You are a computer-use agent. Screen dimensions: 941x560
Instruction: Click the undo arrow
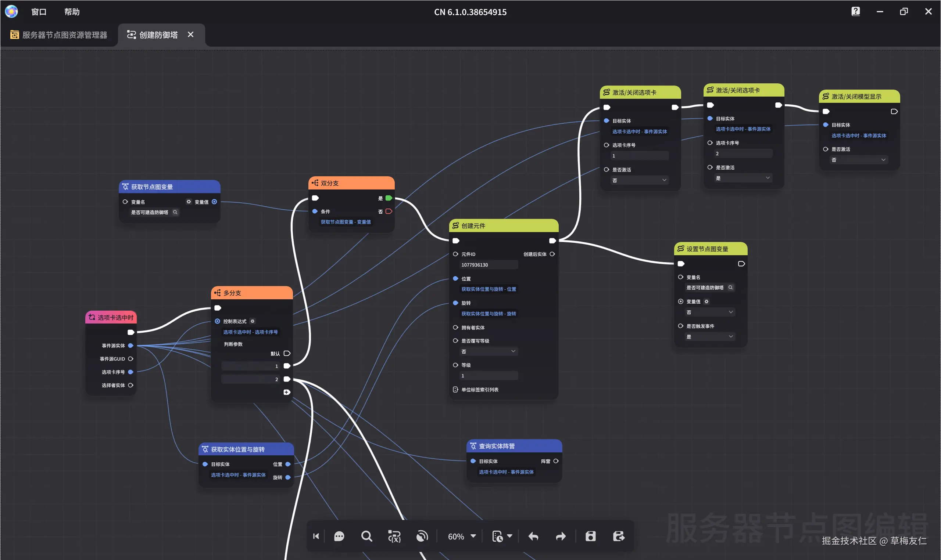pyautogui.click(x=533, y=536)
